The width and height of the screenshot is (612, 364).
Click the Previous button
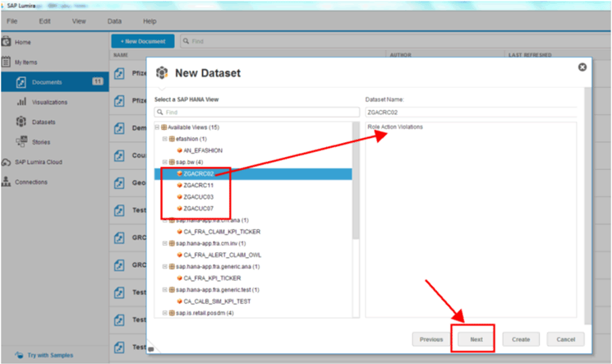[431, 339]
